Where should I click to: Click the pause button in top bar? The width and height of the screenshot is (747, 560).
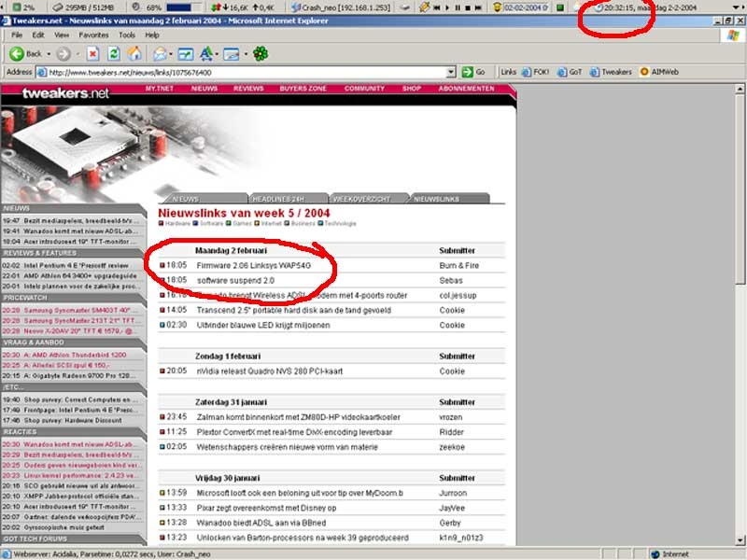(x=458, y=7)
